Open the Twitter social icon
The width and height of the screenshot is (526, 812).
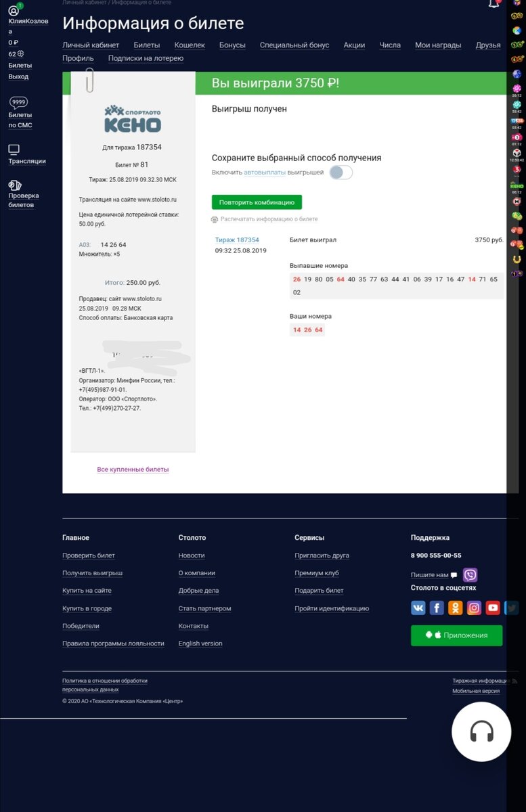[511, 608]
